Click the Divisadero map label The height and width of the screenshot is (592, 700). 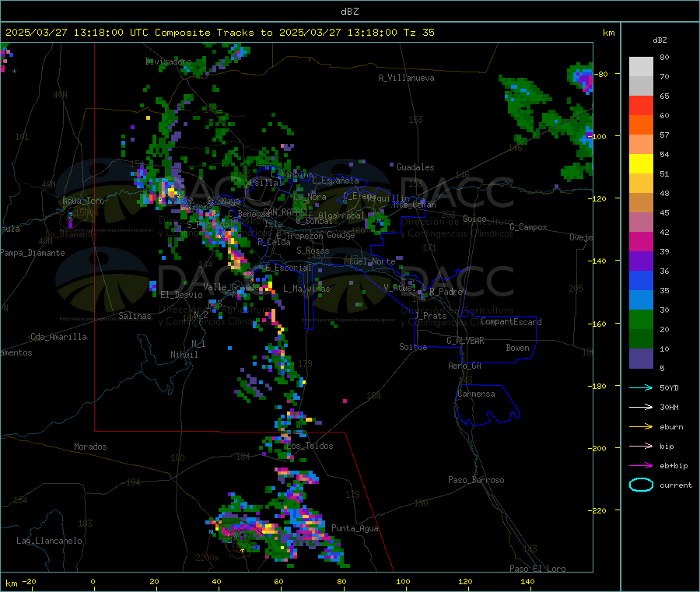click(168, 61)
